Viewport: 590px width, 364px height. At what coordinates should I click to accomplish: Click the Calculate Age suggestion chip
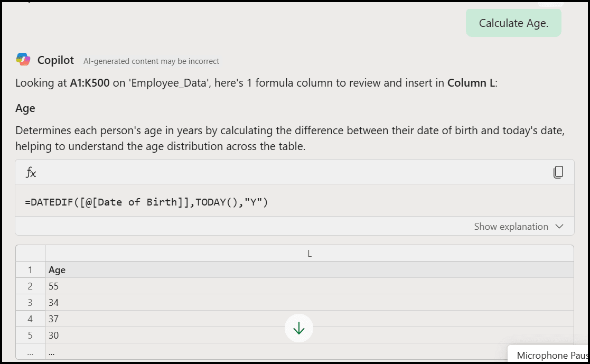coord(513,23)
